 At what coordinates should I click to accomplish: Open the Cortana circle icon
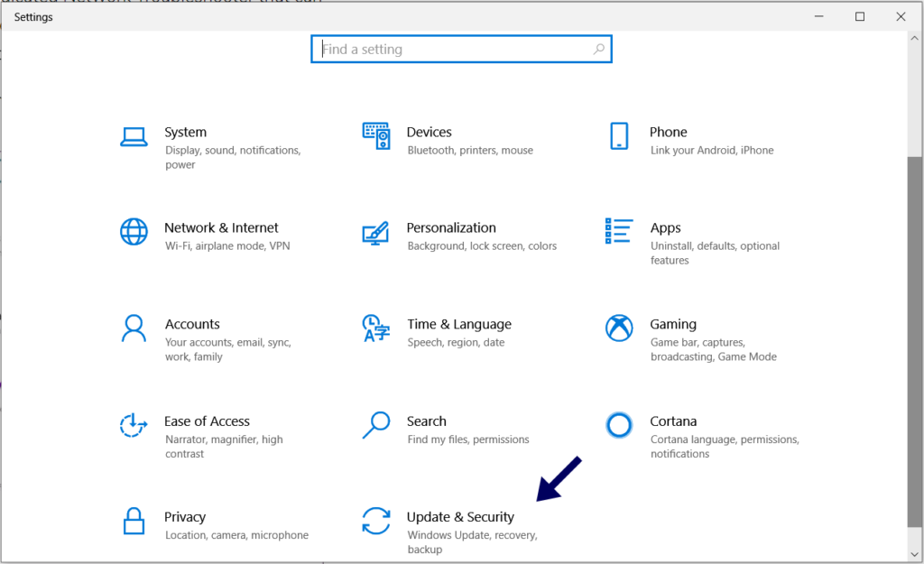[619, 424]
